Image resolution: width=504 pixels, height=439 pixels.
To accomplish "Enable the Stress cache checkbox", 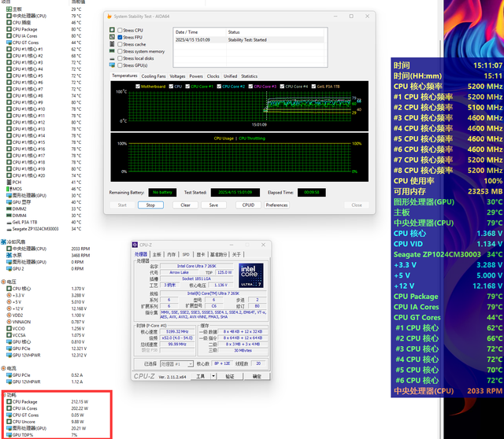I will point(120,44).
